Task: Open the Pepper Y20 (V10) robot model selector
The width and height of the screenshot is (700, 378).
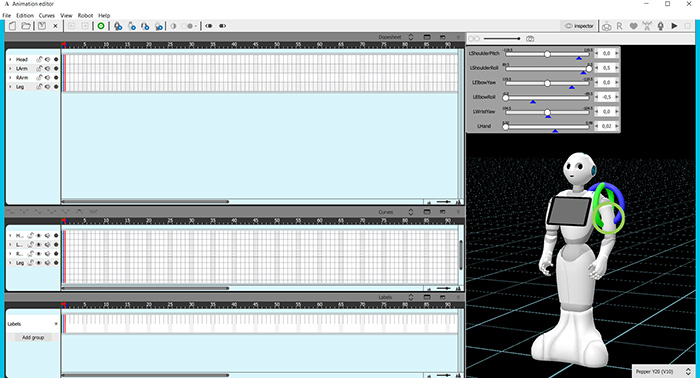Action: tap(663, 371)
